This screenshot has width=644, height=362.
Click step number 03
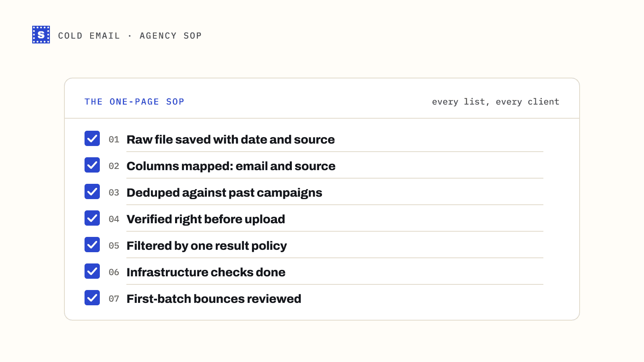pos(114,193)
